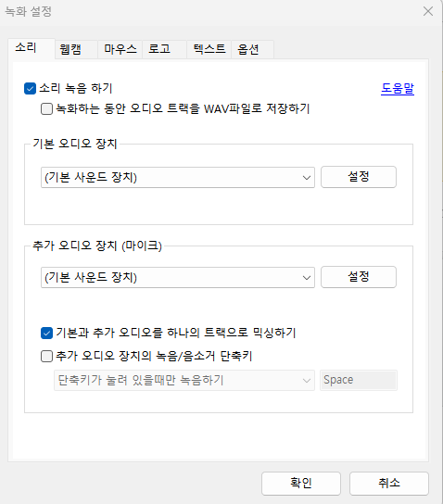Viewport: 443px width, 504px height.
Task: Uncheck 소리 녹음 하기 checkbox
Action: point(30,88)
